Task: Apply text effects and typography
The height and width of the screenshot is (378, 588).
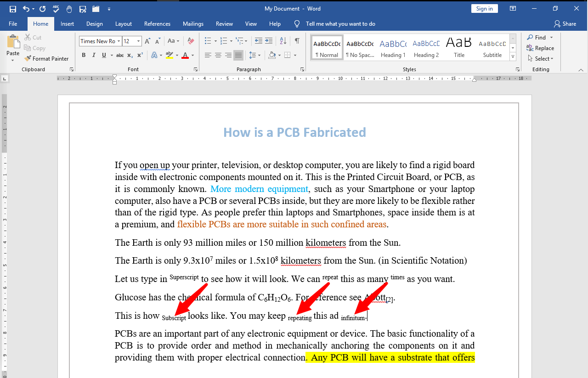Action: (154, 55)
